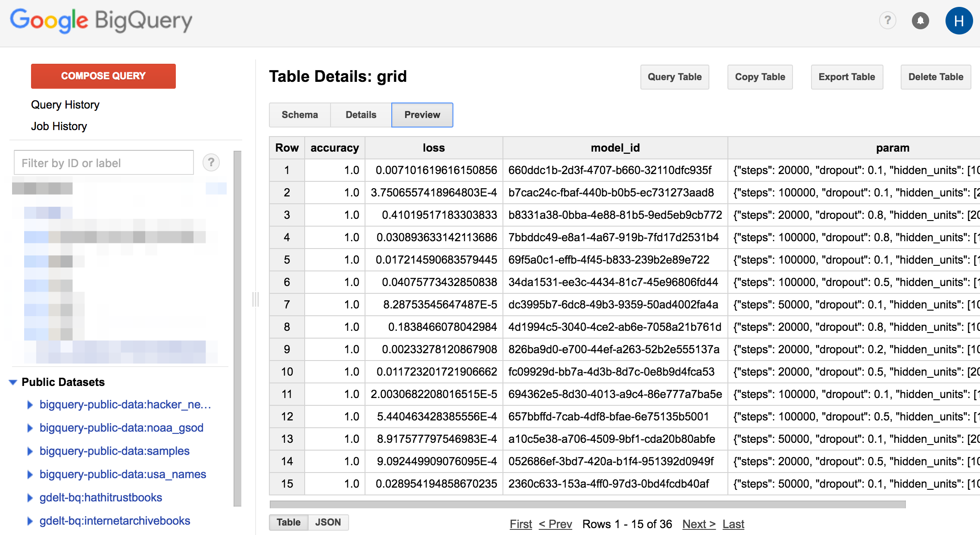
Task: Expand bigquery-public-data:samples dataset arrow
Action: [x=30, y=451]
